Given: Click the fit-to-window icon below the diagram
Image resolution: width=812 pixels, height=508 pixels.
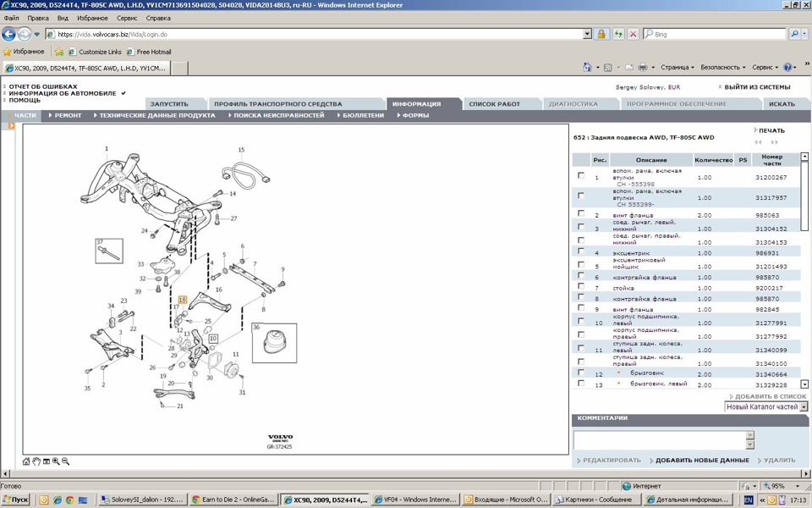Looking at the screenshot, I should click(47, 461).
